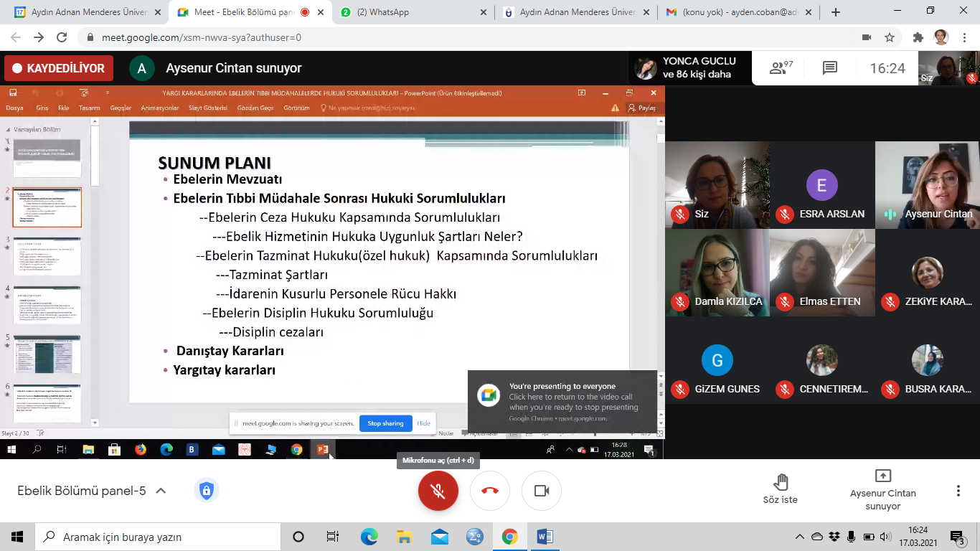Viewport: 980px width, 551px height.
Task: Open the Chrome extensions puzzle menu
Action: 918,37
